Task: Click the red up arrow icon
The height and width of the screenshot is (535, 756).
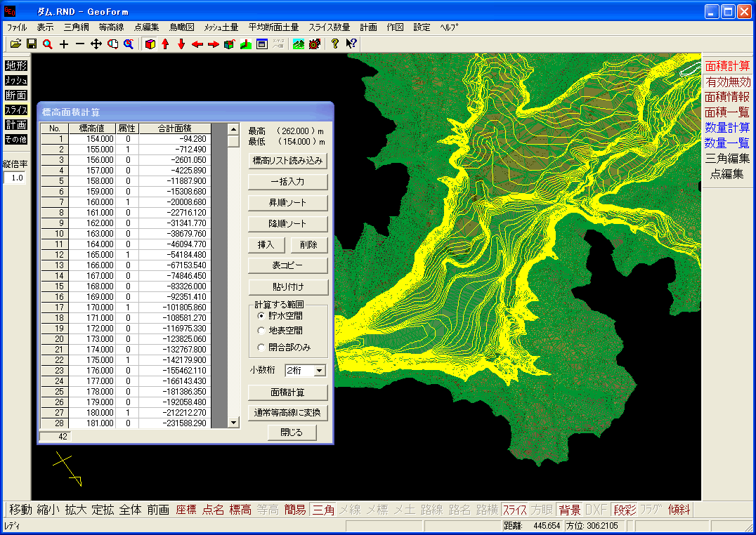Action: coord(165,44)
